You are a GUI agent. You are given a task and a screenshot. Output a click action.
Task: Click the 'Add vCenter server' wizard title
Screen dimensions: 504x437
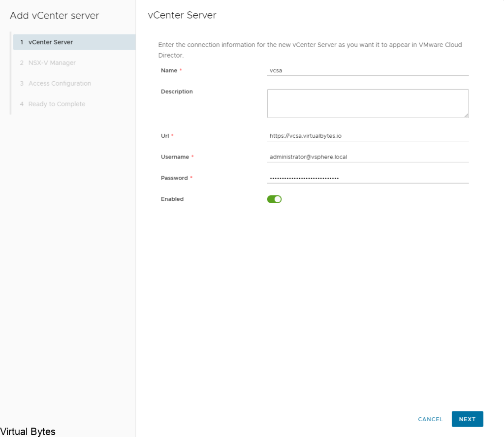54,15
